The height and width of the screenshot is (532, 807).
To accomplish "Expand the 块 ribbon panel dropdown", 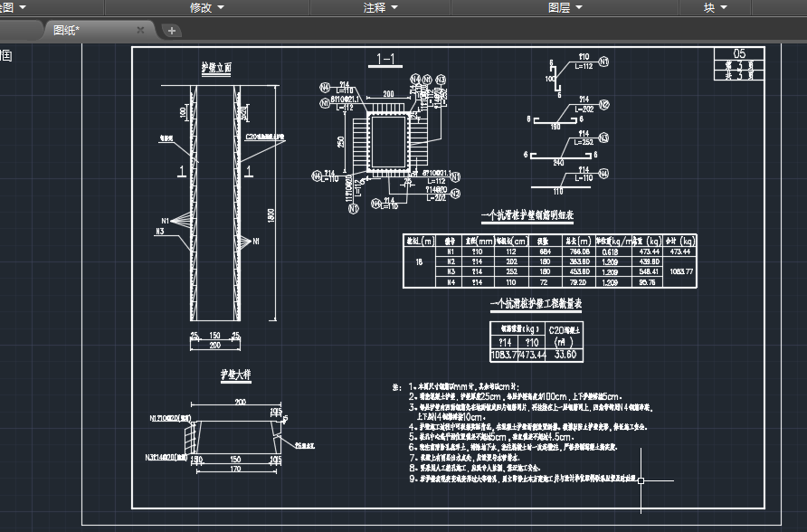I will 716,7.
